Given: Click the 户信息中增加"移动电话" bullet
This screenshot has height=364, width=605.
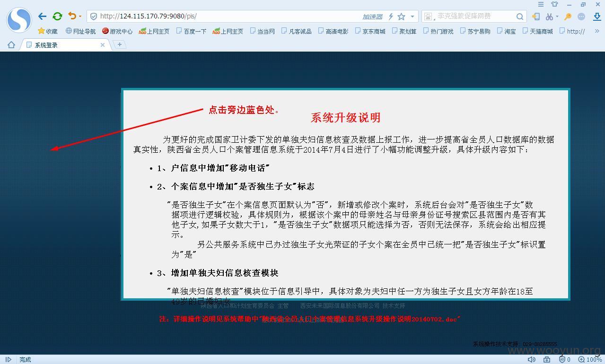Looking at the screenshot, I should (213, 168).
